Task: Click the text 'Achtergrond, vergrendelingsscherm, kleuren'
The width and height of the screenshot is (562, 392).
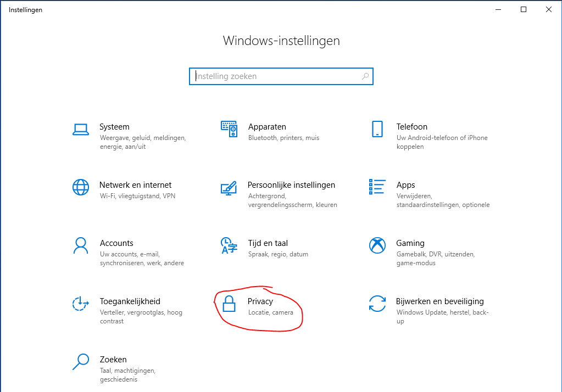Action: (x=292, y=200)
